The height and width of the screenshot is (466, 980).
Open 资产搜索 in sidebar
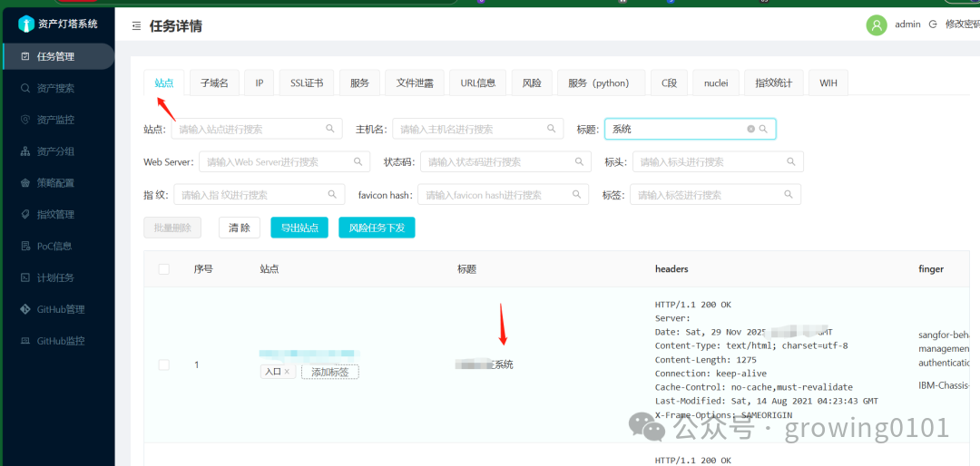(55, 88)
